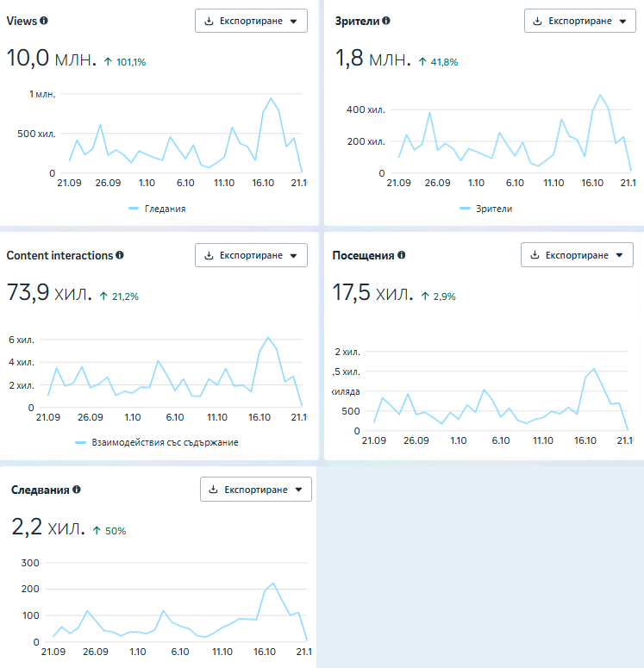The image size is (644, 668).
Task: Click the 6 хил. axis label in interactions chart
Action: click(x=22, y=340)
